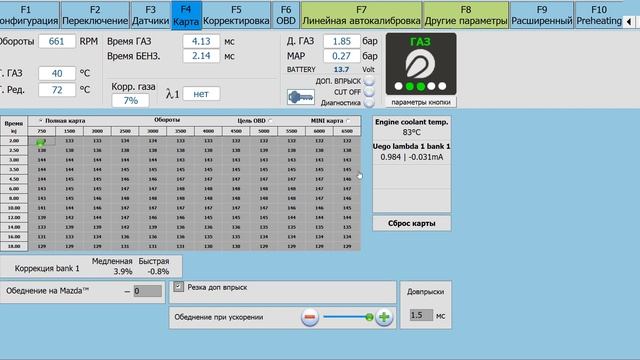Select the 2.00 ms row header

click(x=14, y=141)
